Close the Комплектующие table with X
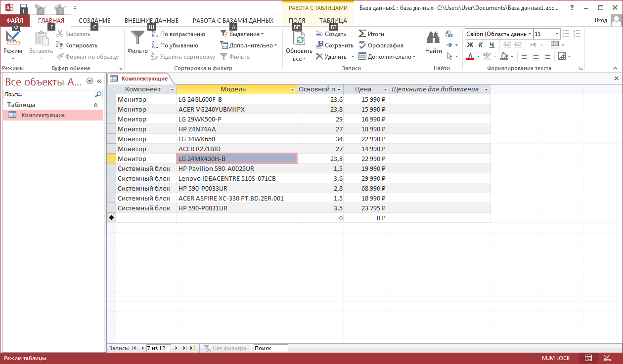 click(617, 79)
